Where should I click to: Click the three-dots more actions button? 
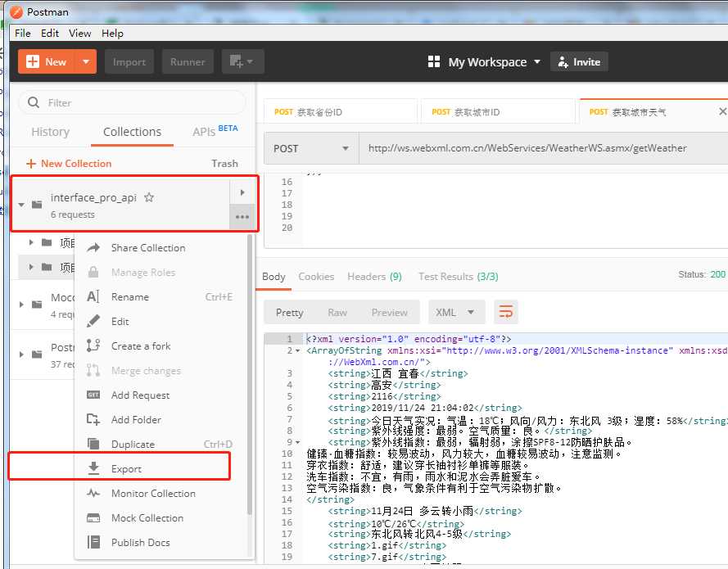(x=242, y=217)
